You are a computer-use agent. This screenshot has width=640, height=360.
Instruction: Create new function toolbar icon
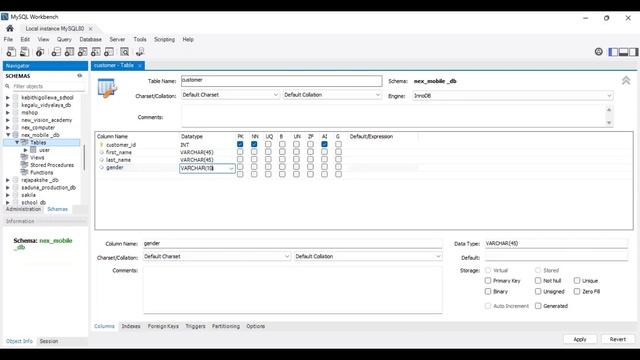coord(109,52)
